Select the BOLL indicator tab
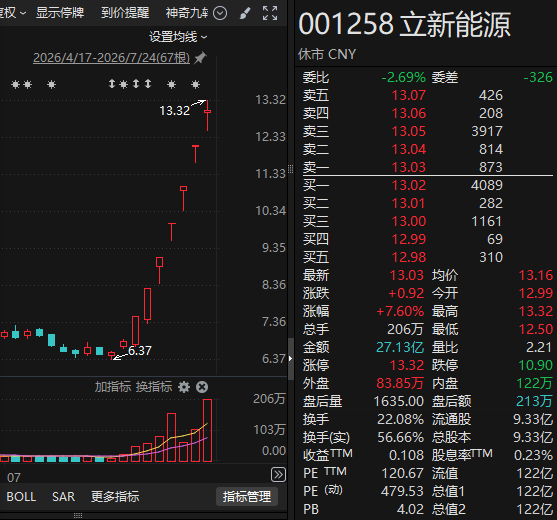The image size is (557, 520). (x=21, y=497)
